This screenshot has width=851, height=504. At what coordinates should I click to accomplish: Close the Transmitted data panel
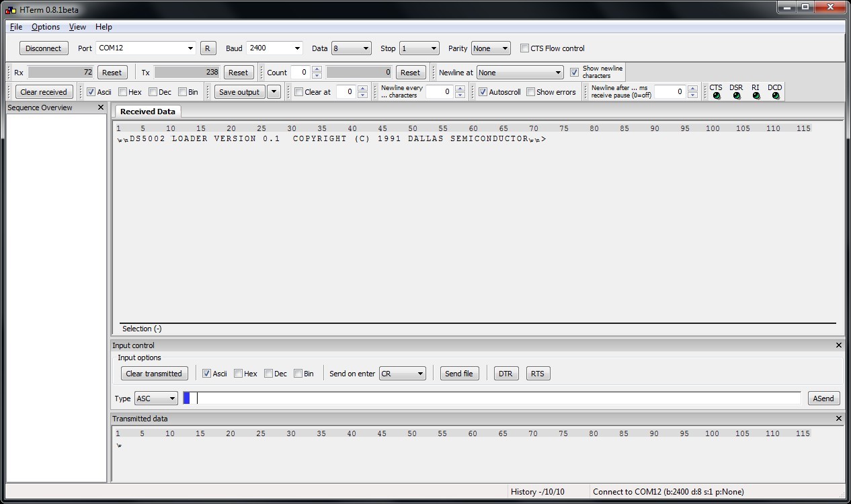[x=838, y=419]
